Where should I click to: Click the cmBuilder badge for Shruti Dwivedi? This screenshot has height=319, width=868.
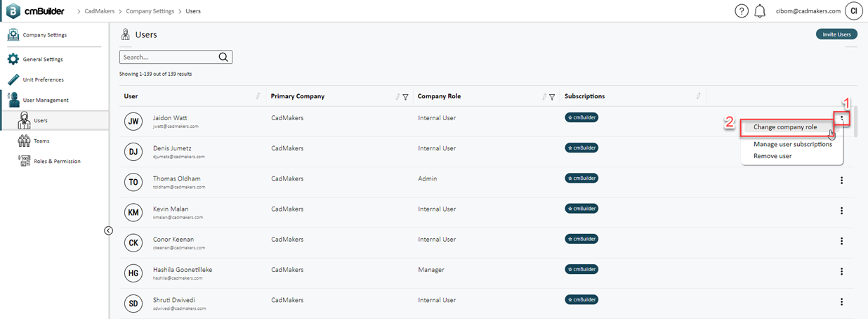pos(581,300)
